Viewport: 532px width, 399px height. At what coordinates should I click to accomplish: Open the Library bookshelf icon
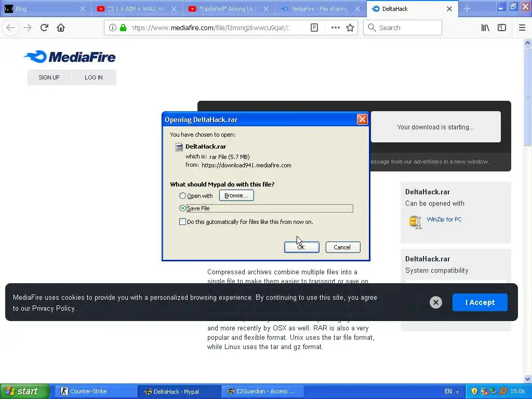tap(485, 28)
